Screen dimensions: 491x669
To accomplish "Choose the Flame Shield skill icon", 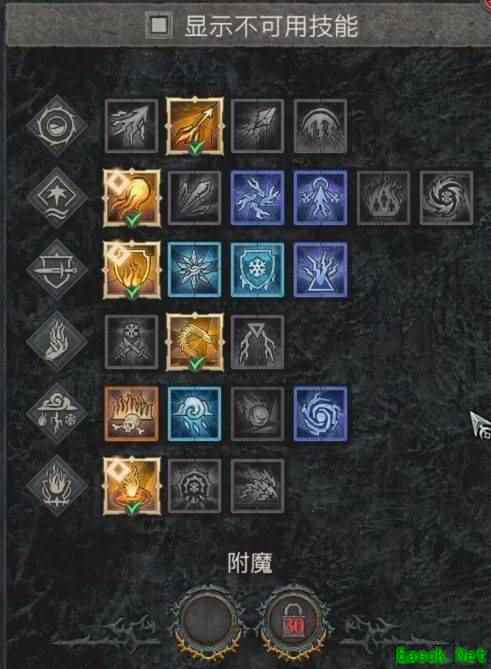I will pos(132,270).
